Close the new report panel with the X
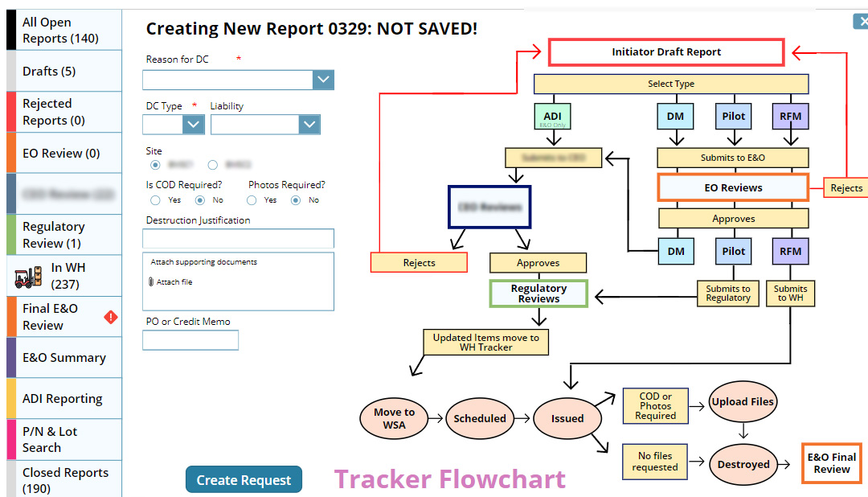 pos(860,22)
